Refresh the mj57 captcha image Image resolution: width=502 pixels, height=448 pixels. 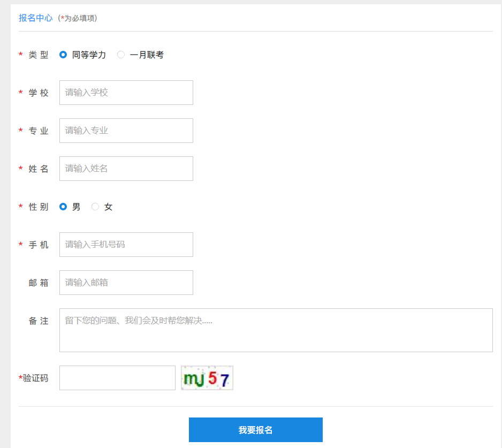[207, 378]
